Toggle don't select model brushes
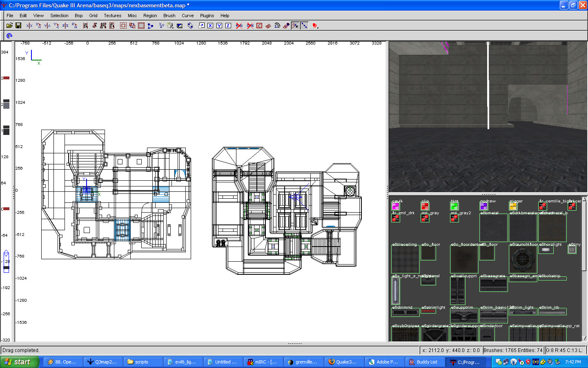Viewport: 588px width, 368px height. (239, 25)
